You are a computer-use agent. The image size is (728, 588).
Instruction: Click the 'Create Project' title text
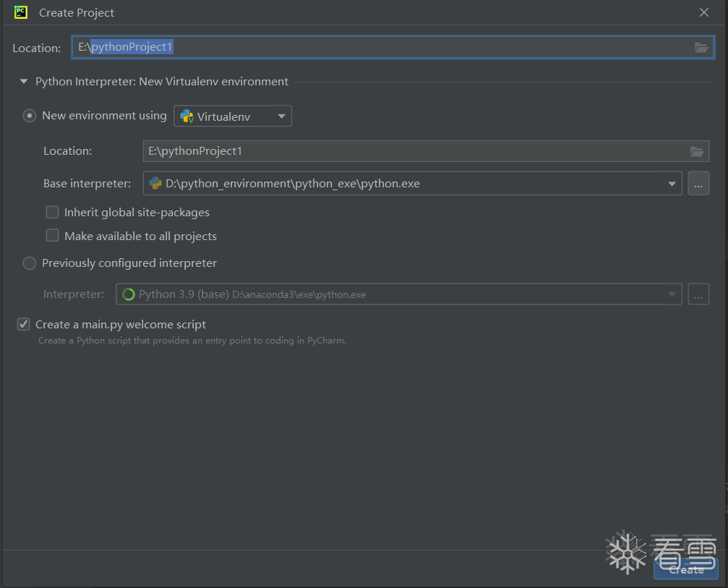[x=77, y=13]
